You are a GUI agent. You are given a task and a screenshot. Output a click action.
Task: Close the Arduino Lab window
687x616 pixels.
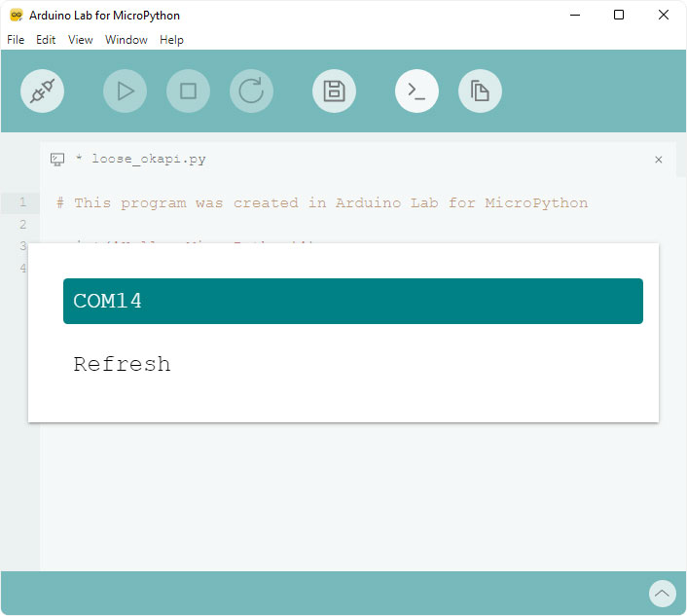point(664,16)
